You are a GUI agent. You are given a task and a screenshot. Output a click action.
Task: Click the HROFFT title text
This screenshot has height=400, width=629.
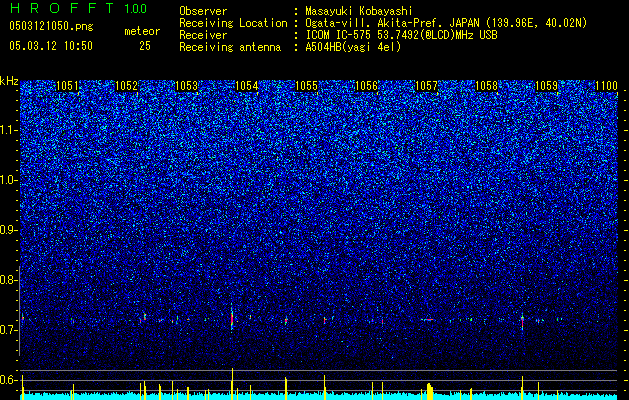pos(62,8)
